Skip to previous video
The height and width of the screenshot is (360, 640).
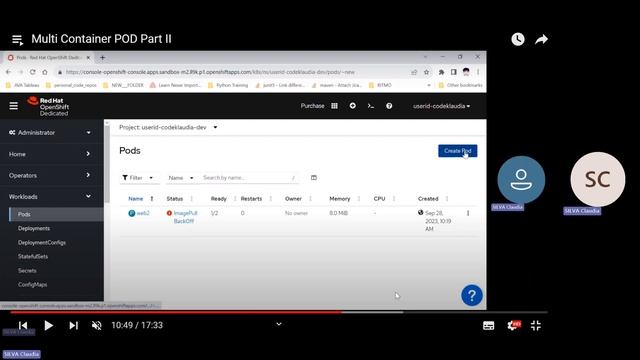point(23,325)
